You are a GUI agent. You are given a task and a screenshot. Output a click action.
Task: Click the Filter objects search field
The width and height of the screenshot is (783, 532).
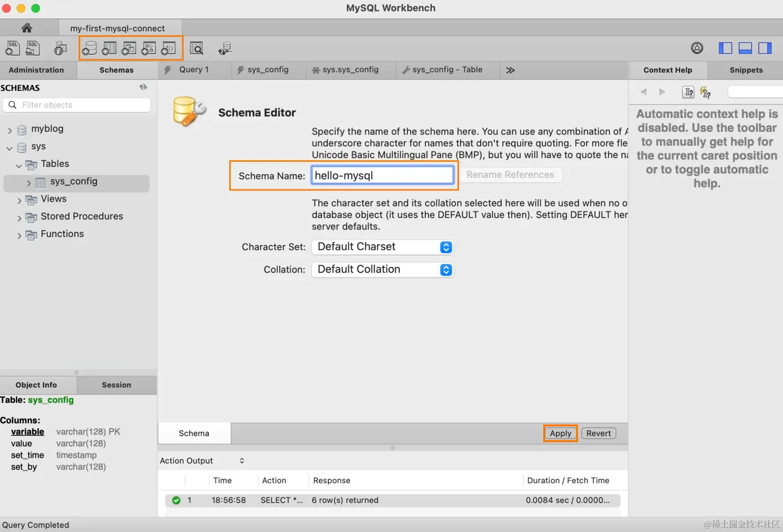[77, 105]
